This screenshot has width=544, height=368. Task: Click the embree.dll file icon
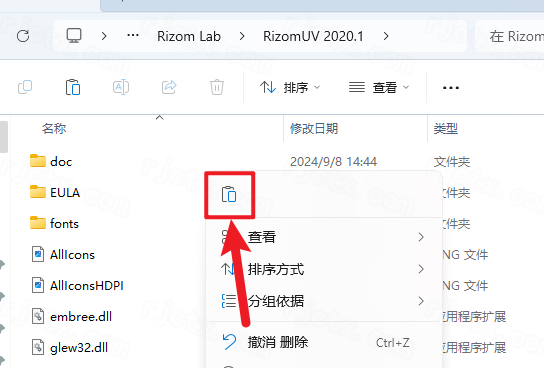pyautogui.click(x=38, y=316)
